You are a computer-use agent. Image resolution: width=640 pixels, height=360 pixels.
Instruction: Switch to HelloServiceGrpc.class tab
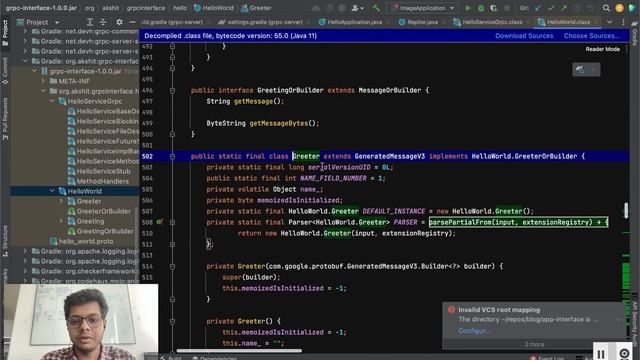pos(487,22)
